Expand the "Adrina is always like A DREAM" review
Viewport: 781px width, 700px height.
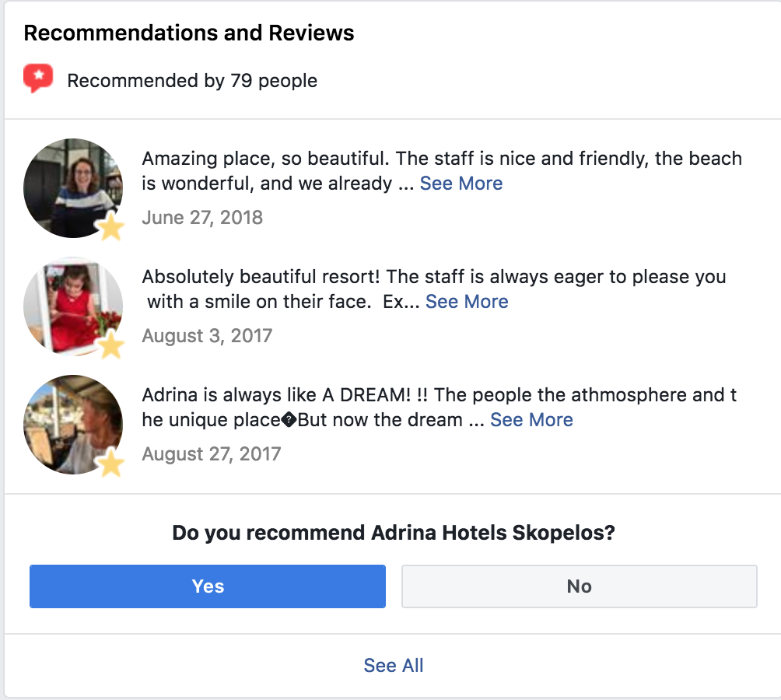[531, 420]
